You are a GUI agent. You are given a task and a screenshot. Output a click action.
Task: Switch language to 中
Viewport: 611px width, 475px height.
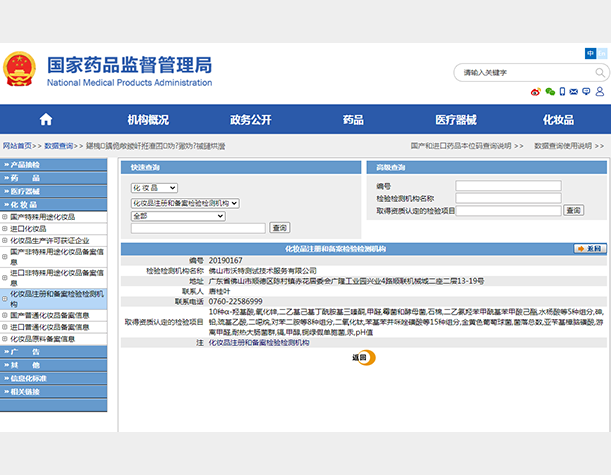point(590,53)
